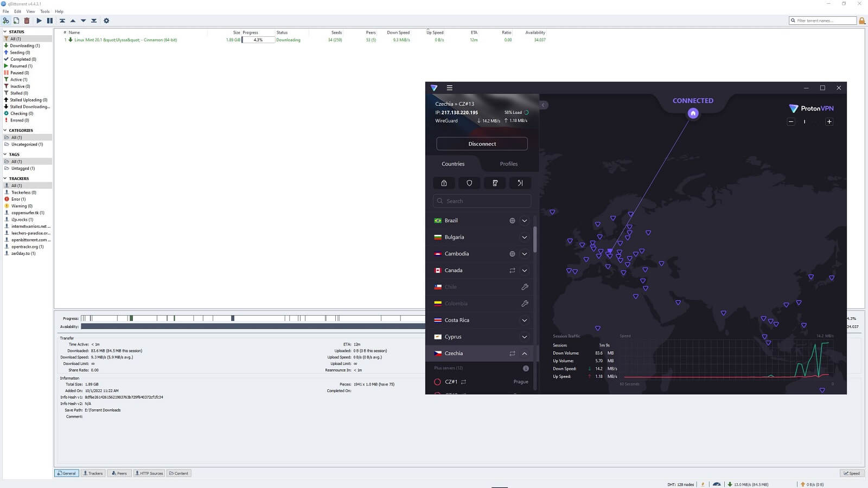Click Filter torrent names field

tap(823, 21)
